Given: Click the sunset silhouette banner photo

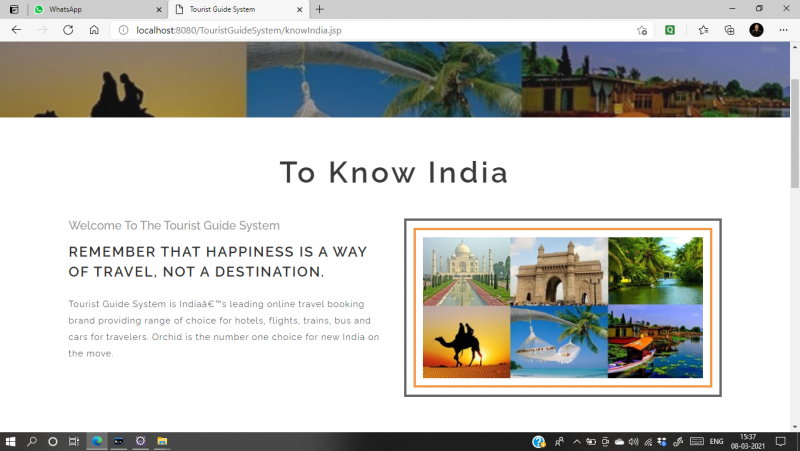Looking at the screenshot, I should click(123, 80).
